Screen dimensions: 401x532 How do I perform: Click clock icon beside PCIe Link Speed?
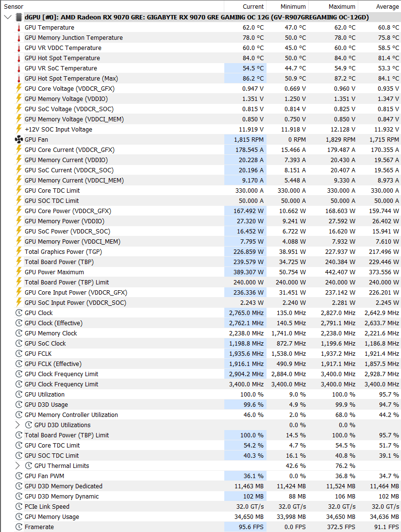pyautogui.click(x=19, y=507)
